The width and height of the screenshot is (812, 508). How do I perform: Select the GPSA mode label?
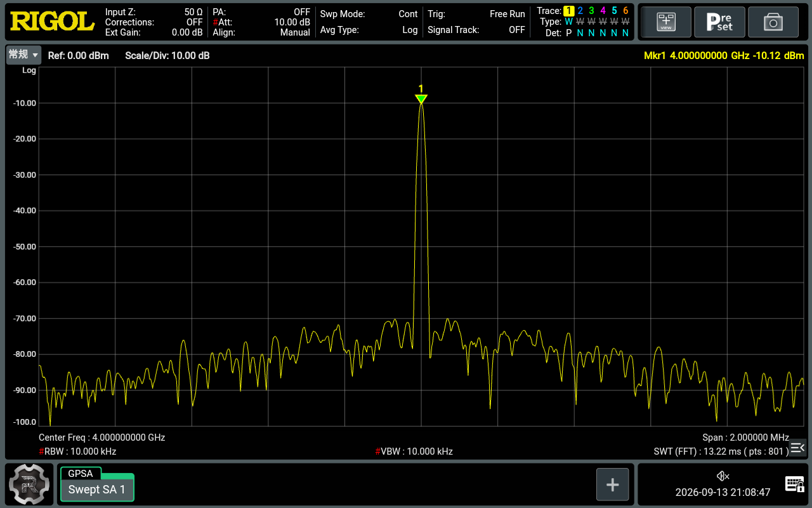tap(81, 473)
